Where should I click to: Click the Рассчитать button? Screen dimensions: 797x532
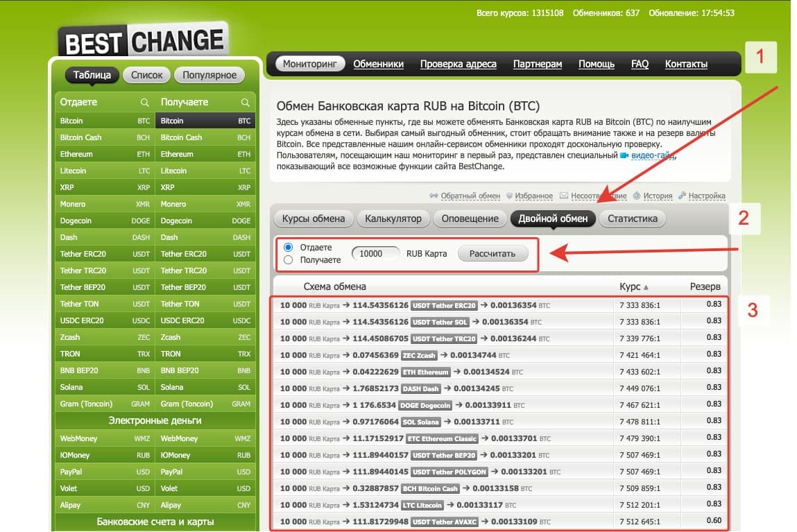pos(492,254)
